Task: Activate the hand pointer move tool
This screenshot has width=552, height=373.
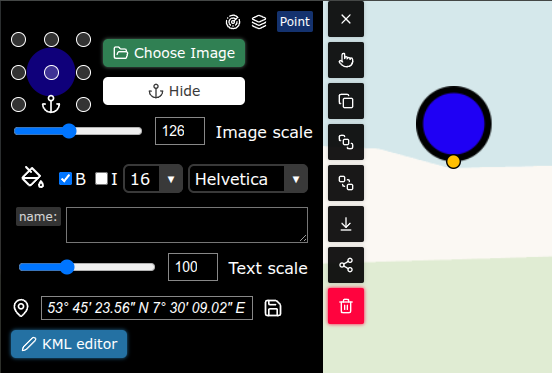Action: coord(346,60)
